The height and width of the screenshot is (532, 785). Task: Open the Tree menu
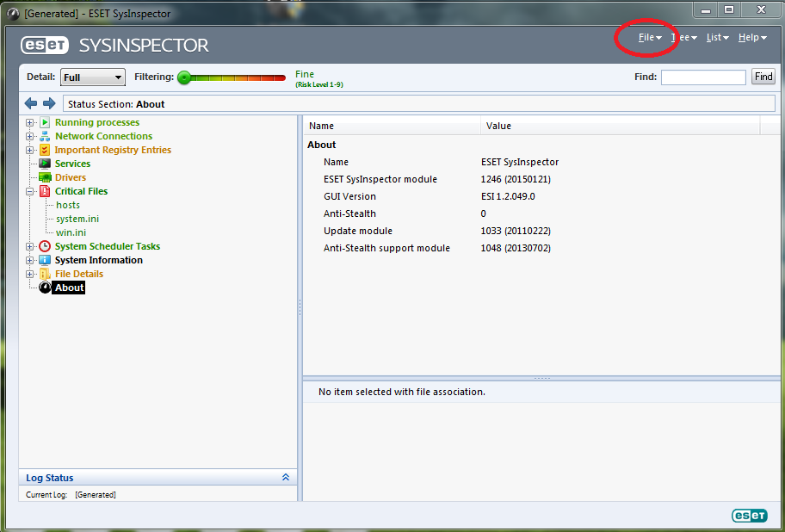click(684, 38)
